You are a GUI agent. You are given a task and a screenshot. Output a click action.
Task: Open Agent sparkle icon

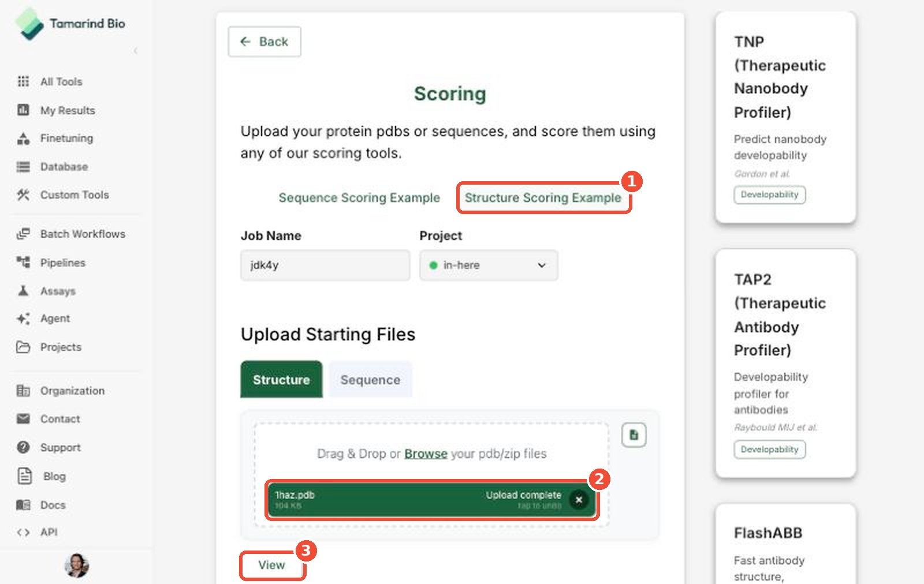23,319
